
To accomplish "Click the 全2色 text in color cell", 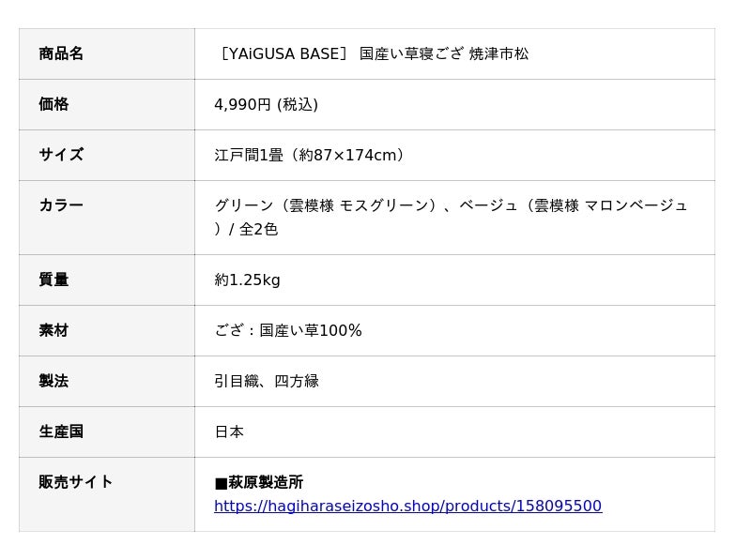I will coord(258,230).
